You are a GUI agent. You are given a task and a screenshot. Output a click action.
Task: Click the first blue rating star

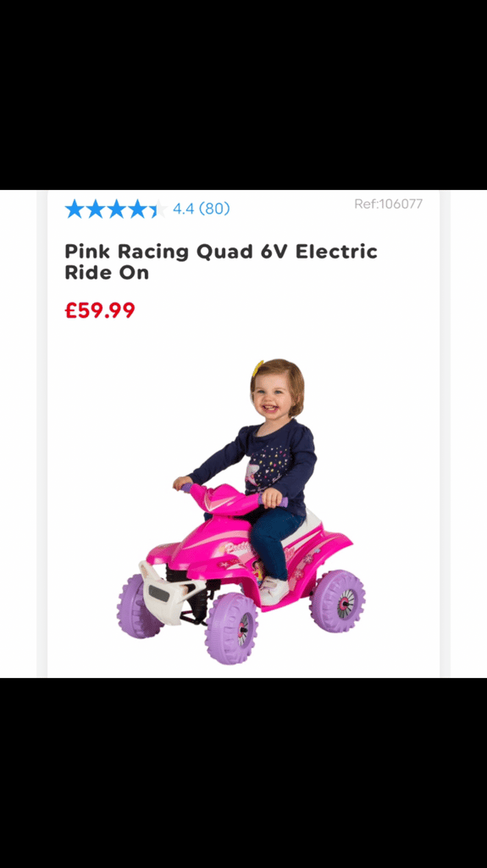(75, 209)
